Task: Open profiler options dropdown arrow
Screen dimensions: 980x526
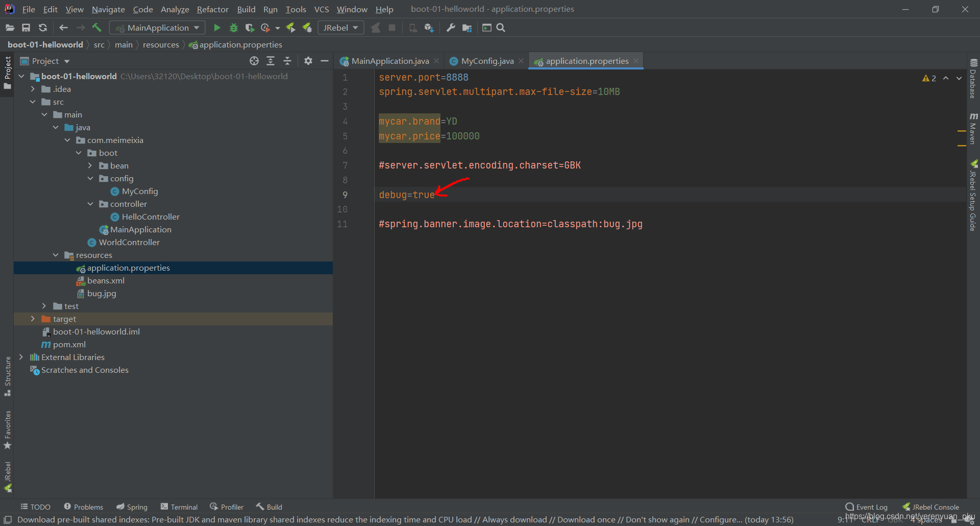Action: pos(278,28)
